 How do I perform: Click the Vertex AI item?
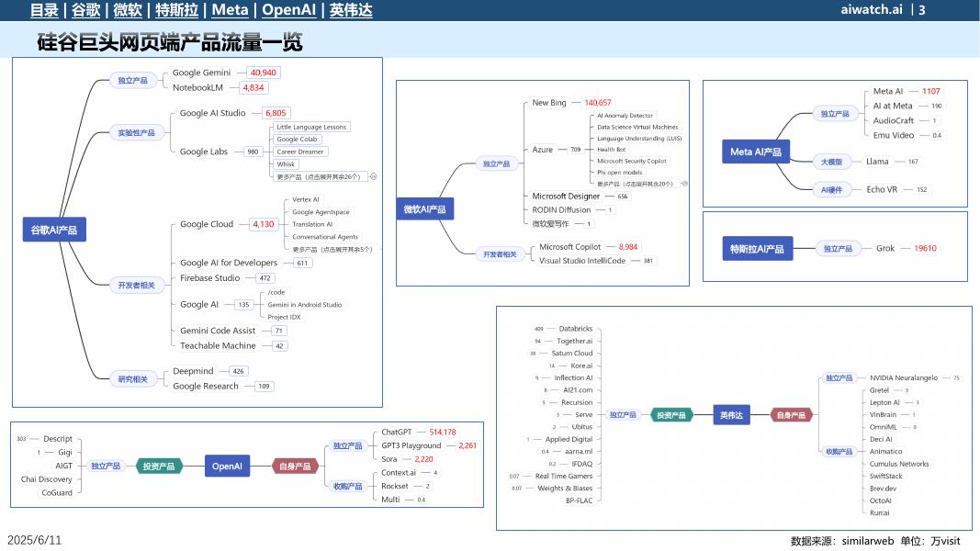(x=306, y=199)
